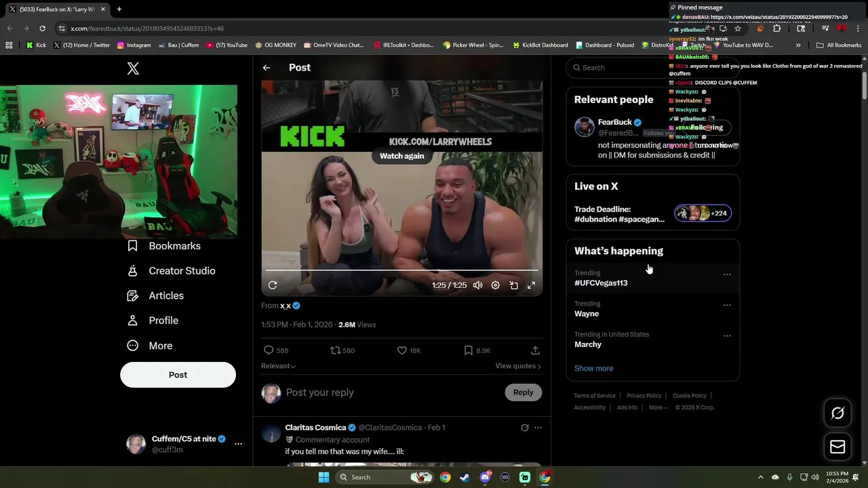Click the X search box
Image resolution: width=868 pixels, height=488 pixels.
click(652, 68)
